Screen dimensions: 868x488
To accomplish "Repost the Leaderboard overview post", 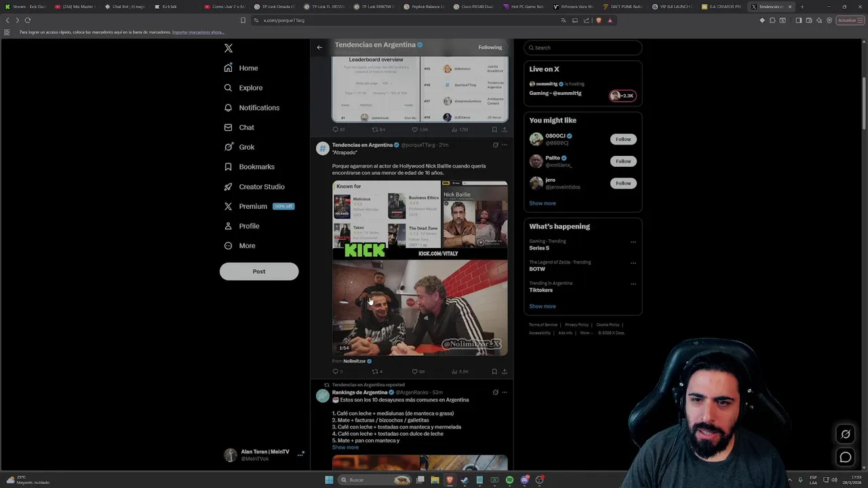I will (x=378, y=129).
